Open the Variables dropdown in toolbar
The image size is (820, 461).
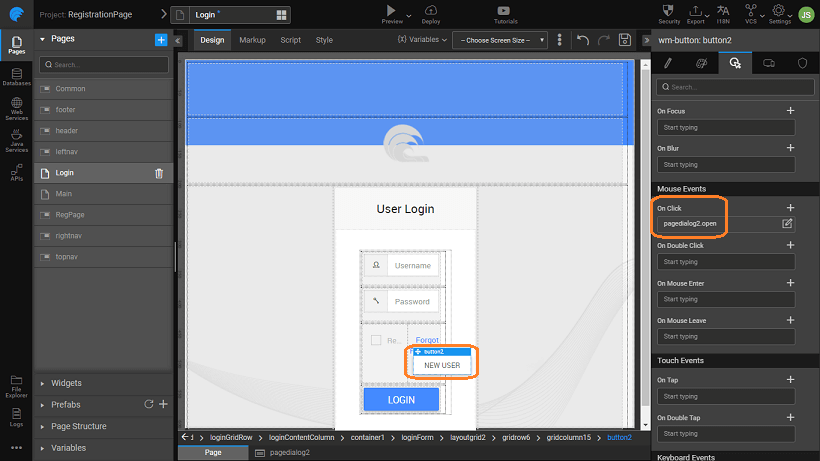tap(421, 40)
